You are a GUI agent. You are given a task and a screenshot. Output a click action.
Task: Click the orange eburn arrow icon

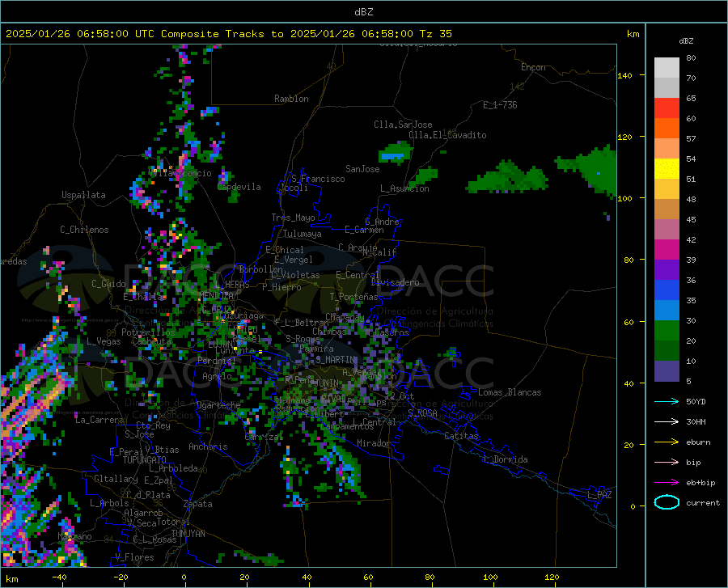[667, 442]
